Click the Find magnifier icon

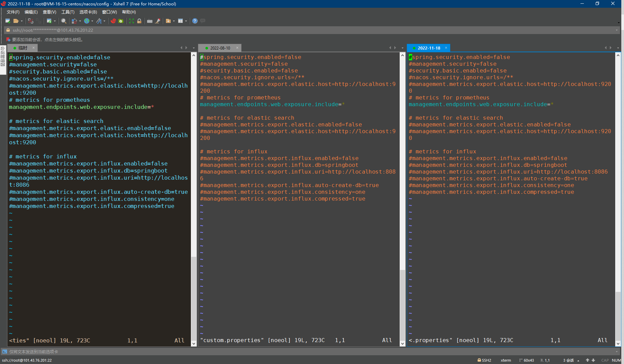(63, 21)
